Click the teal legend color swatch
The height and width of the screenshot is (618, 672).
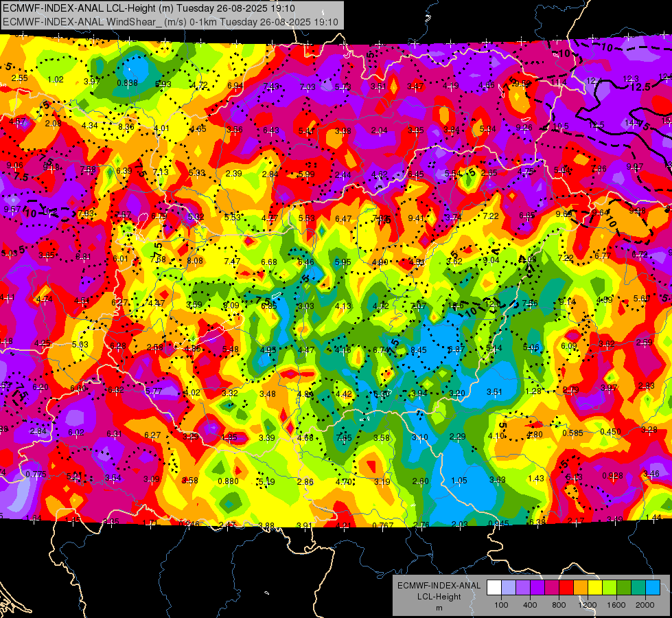pyautogui.click(x=638, y=588)
